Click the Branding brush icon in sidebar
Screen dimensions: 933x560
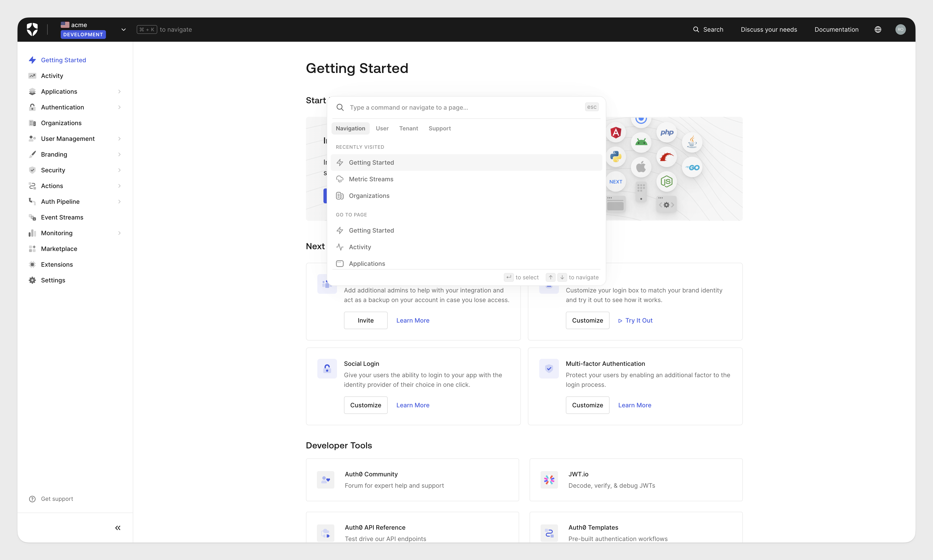pos(33,154)
